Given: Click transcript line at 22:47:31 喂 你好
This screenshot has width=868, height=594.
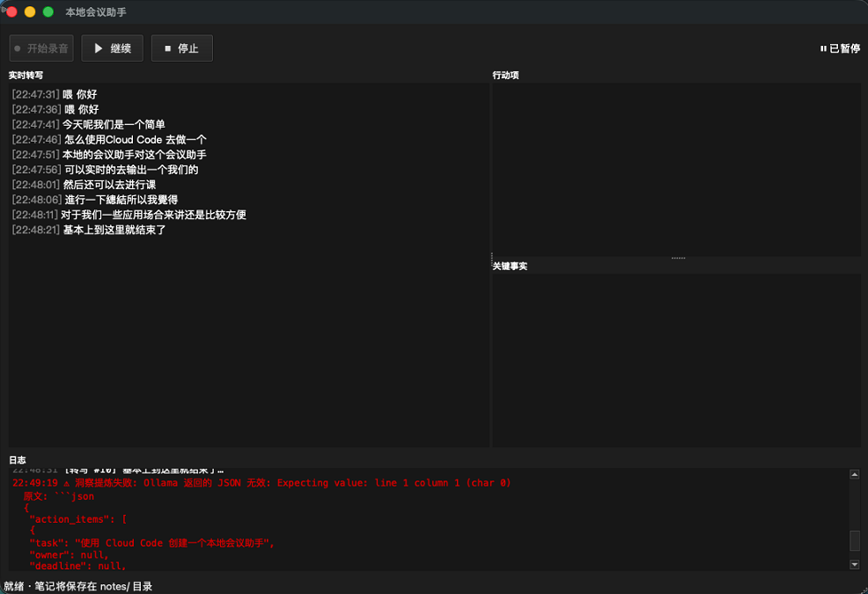Looking at the screenshot, I should click(55, 95).
